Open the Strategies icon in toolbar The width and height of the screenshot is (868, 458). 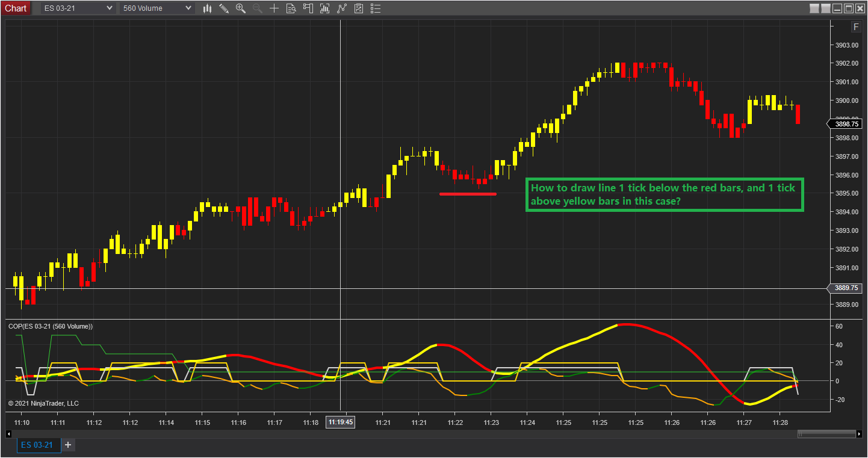(342, 8)
